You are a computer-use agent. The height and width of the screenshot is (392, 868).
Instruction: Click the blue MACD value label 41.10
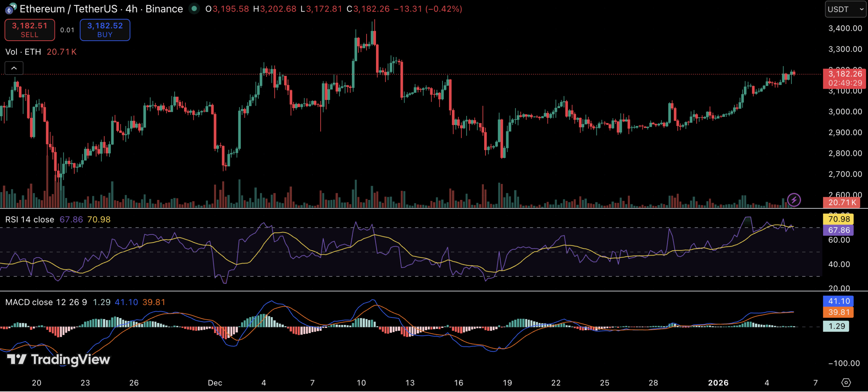839,301
